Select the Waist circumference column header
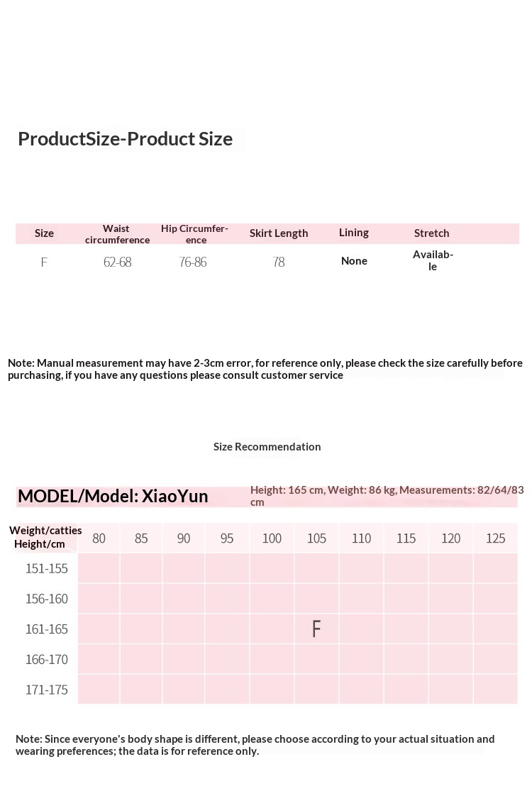The height and width of the screenshot is (791, 532). pos(117,234)
